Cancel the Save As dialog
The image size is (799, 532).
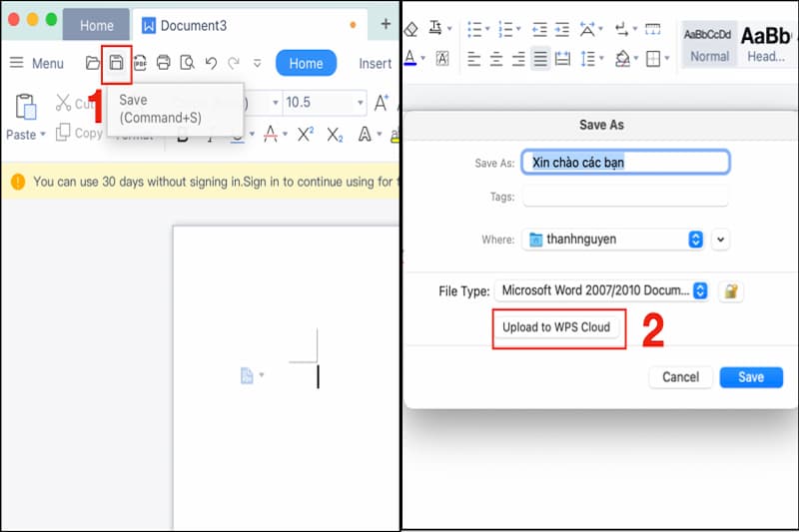[680, 377]
